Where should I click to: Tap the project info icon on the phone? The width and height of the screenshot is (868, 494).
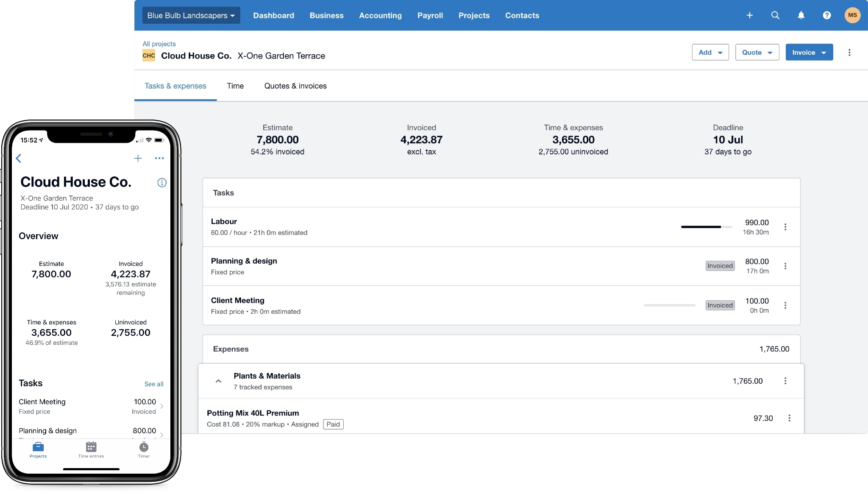161,182
